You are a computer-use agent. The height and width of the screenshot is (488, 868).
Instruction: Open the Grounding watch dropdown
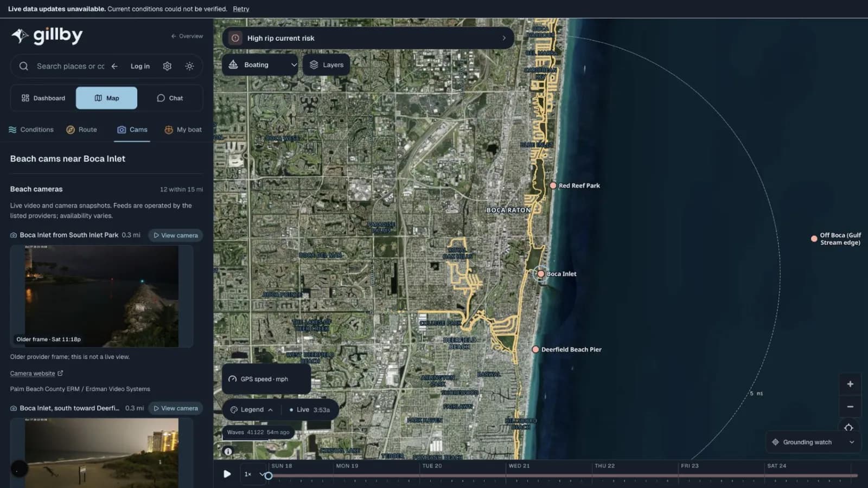point(814,442)
